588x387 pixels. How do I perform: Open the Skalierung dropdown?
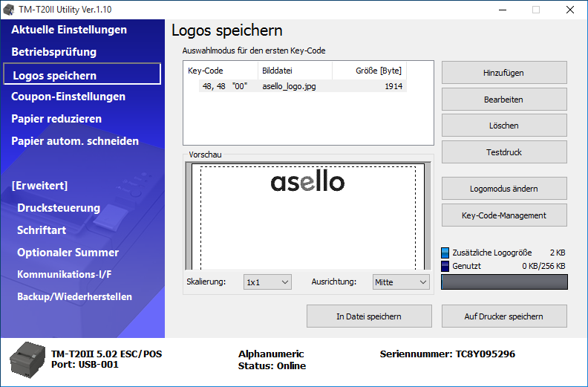pos(267,282)
